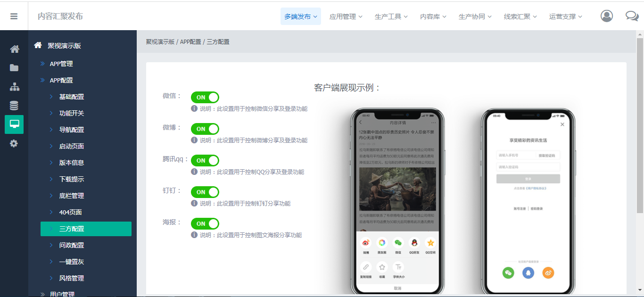The image size is (644, 297).
Task: Select 功能开关 in the sidebar
Action: click(72, 113)
